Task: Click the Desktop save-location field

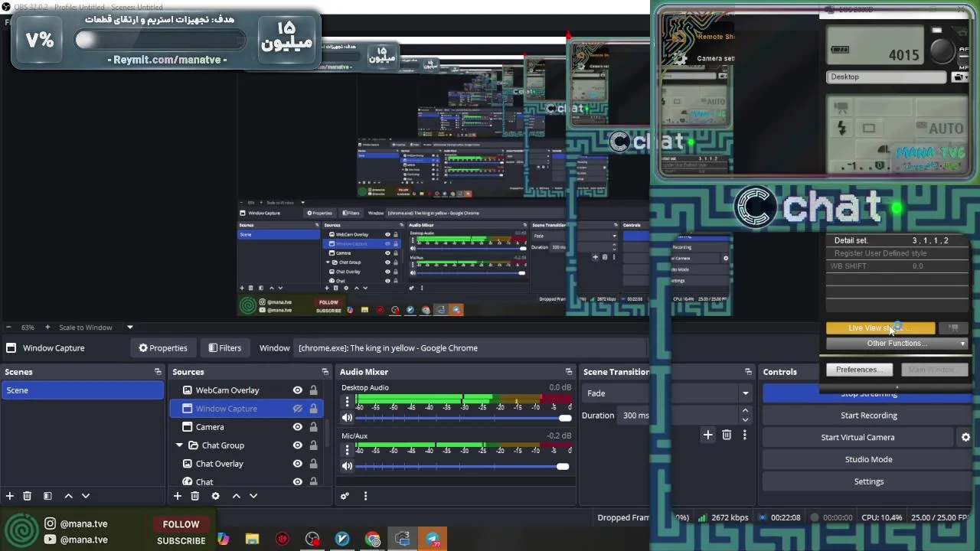Action: coord(887,77)
